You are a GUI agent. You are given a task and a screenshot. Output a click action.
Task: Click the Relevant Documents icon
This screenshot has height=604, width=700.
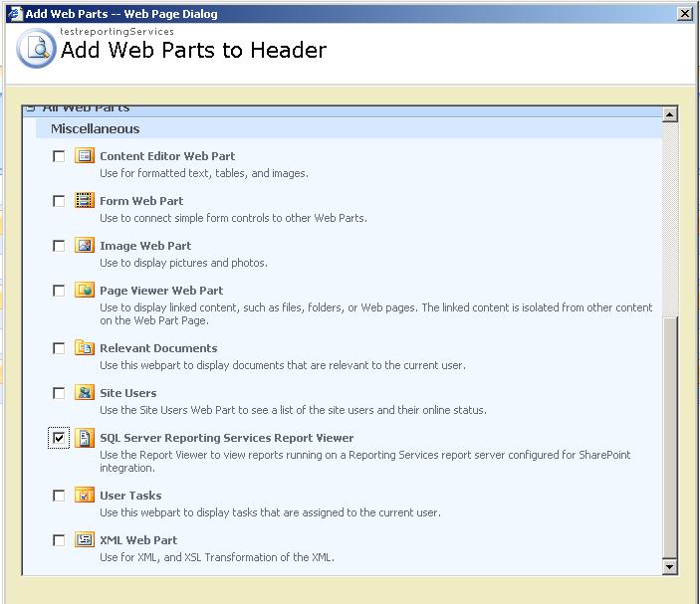point(85,347)
